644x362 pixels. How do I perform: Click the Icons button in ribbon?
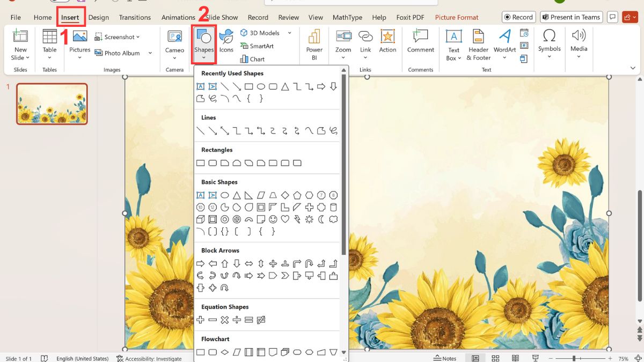(226, 41)
